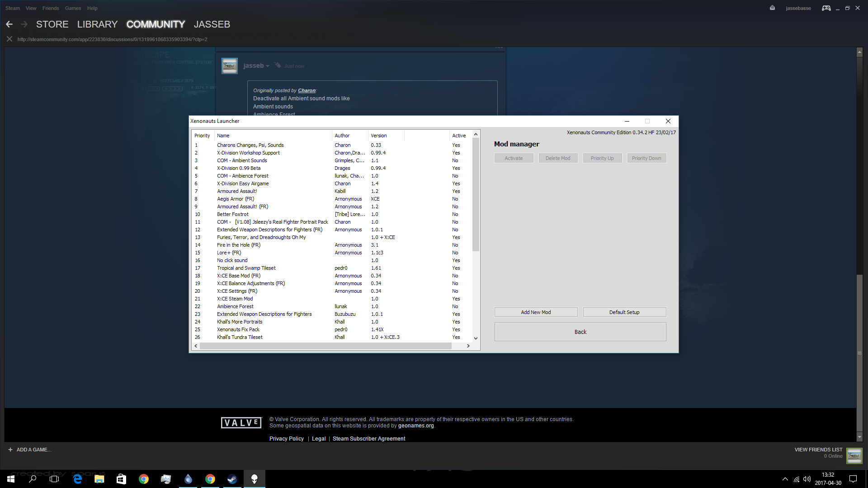868x488 pixels.
Task: Click the Priority Up button
Action: point(602,158)
